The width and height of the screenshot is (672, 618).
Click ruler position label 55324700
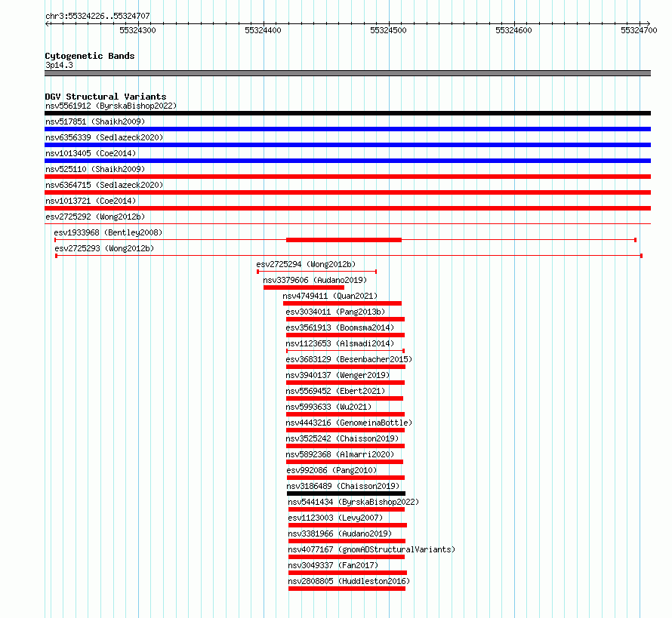click(639, 30)
